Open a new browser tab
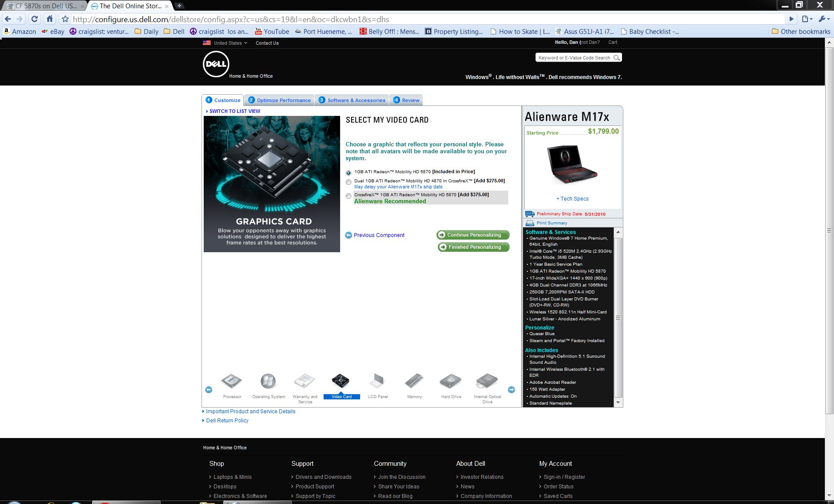 pos(179,6)
